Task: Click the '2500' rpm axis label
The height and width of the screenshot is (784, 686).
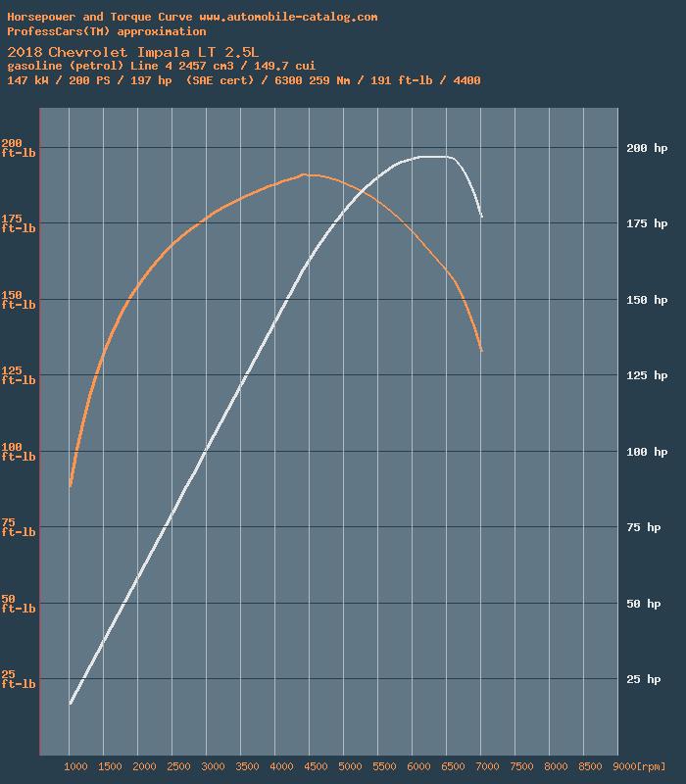Action: tap(178, 766)
